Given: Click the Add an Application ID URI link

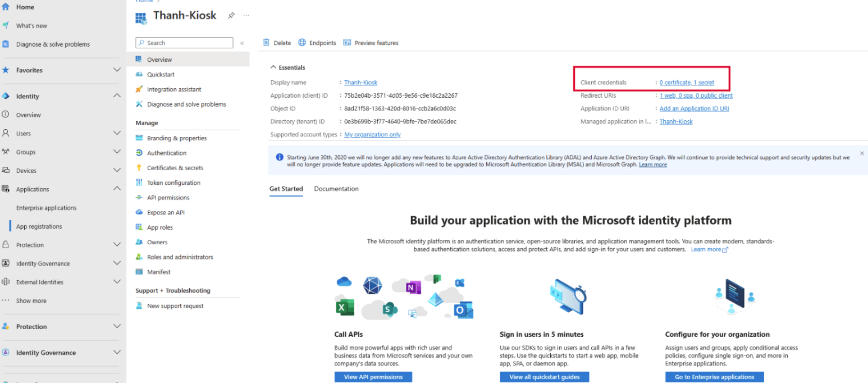Looking at the screenshot, I should [x=695, y=108].
